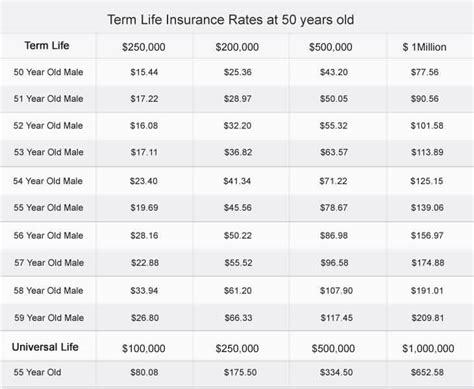The width and height of the screenshot is (474, 389).
Task: Click the $15.44 rate cell
Action: tap(144, 72)
